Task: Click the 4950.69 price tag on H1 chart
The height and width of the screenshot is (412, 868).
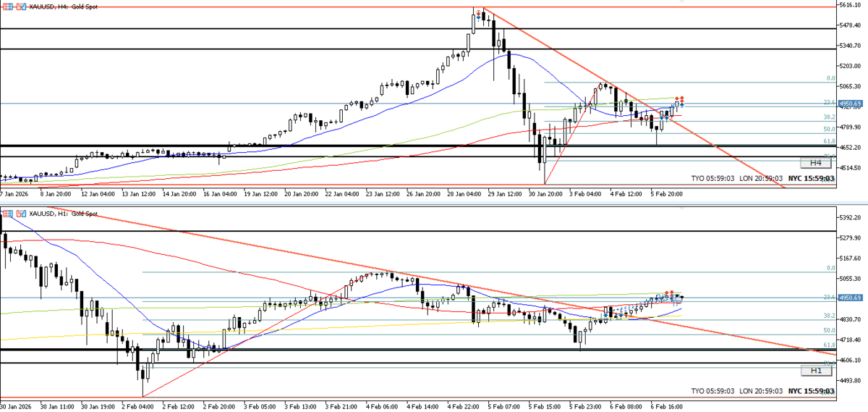Action: (851, 298)
